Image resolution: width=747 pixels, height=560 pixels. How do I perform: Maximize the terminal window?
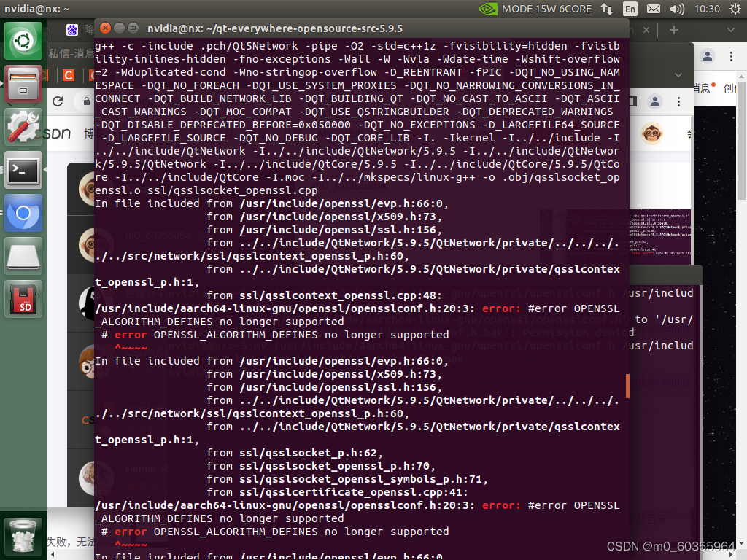133,28
